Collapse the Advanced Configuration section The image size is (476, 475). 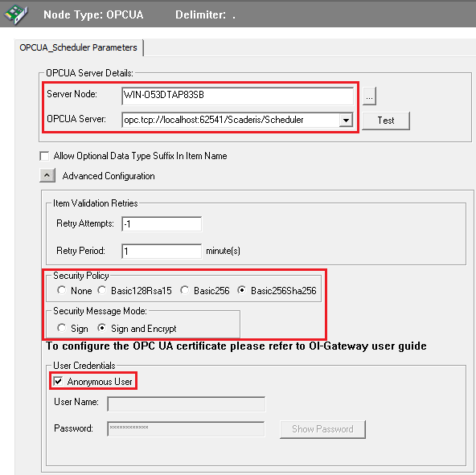47,175
